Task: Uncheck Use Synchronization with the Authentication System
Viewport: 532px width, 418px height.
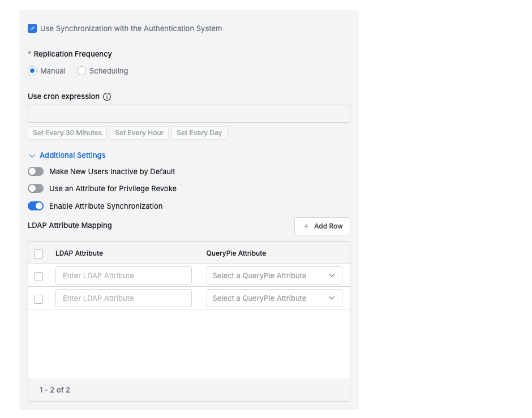Action: 32,28
